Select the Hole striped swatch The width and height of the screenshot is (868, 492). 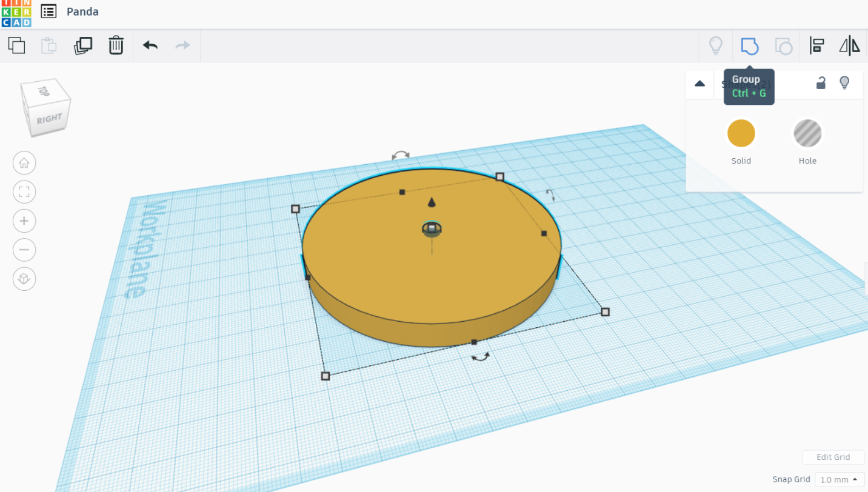807,133
